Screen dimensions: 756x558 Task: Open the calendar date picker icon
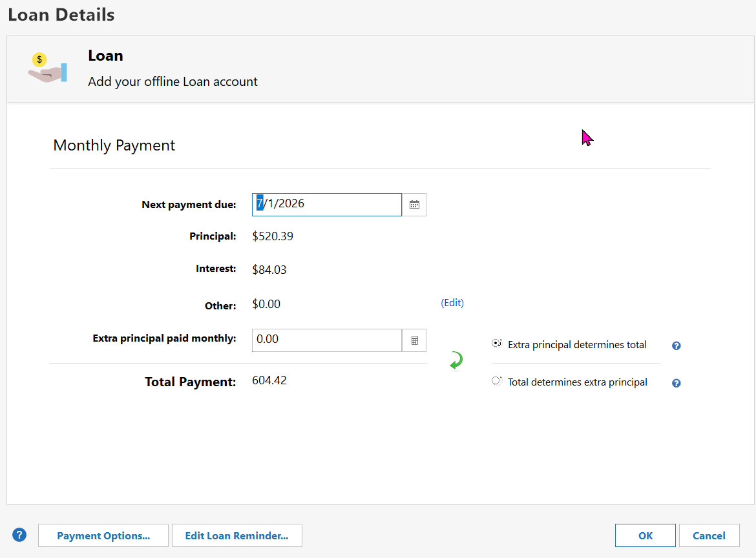click(414, 205)
